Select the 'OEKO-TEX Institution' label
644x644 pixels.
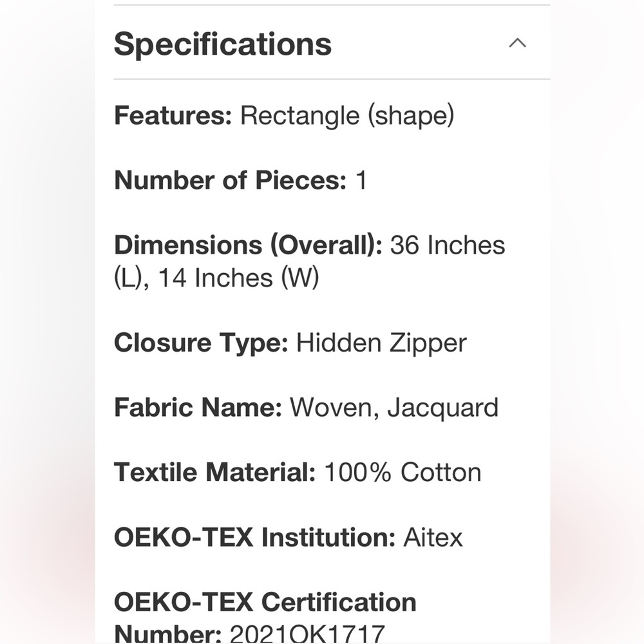point(255,537)
